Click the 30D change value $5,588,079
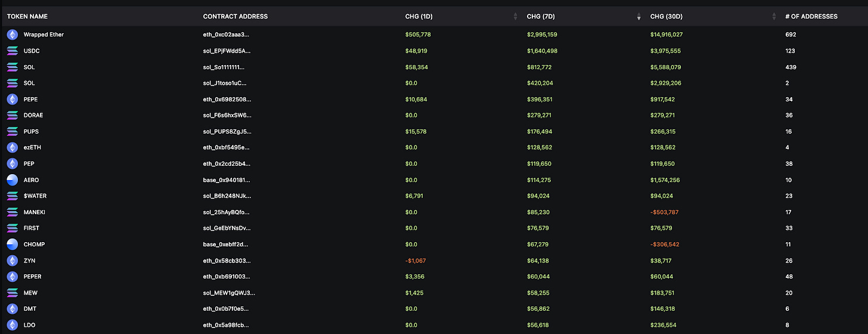This screenshot has width=868, height=334. pos(665,67)
